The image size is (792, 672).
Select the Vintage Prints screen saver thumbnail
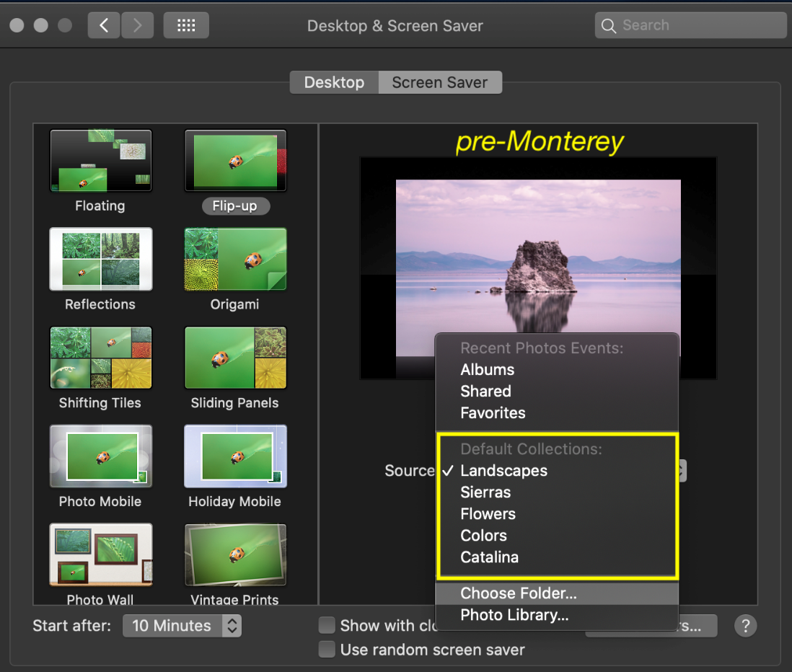235,554
